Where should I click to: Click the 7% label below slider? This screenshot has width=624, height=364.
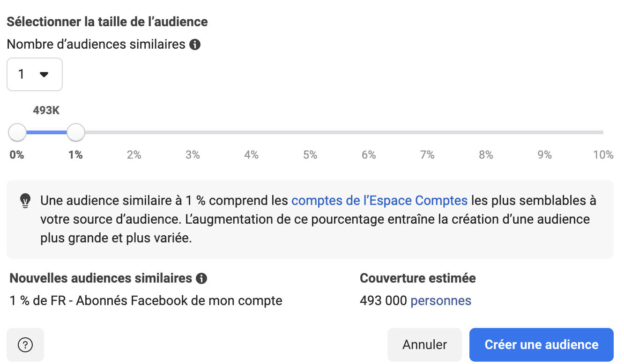tap(427, 155)
